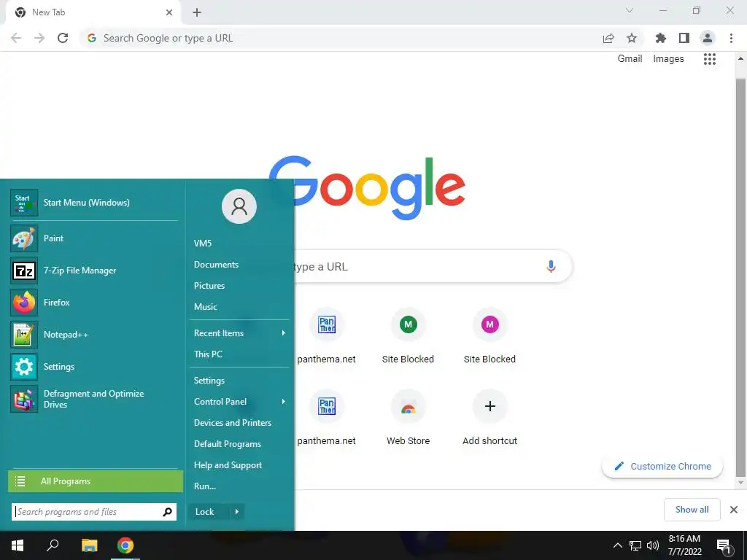747x560 pixels.
Task: Bookmark this tab with the star
Action: click(632, 38)
